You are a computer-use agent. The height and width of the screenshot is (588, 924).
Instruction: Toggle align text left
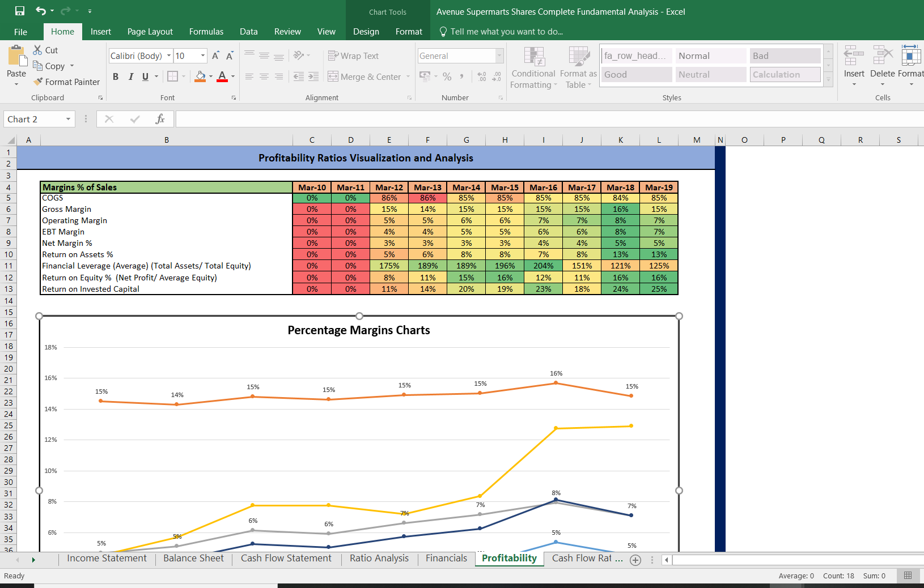tap(249, 76)
